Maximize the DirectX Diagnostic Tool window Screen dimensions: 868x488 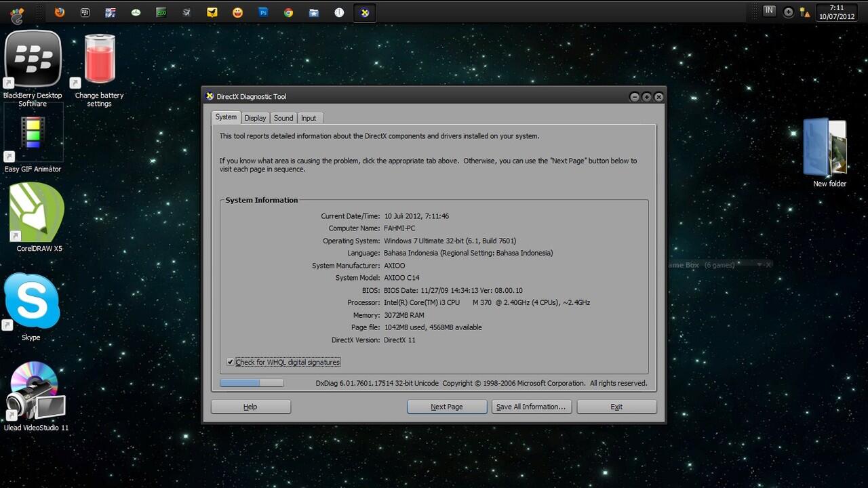tap(647, 97)
